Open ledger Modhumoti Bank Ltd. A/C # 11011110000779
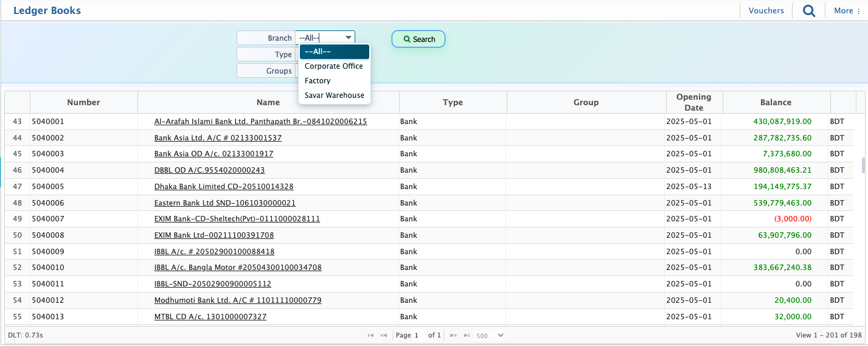 pos(238,300)
